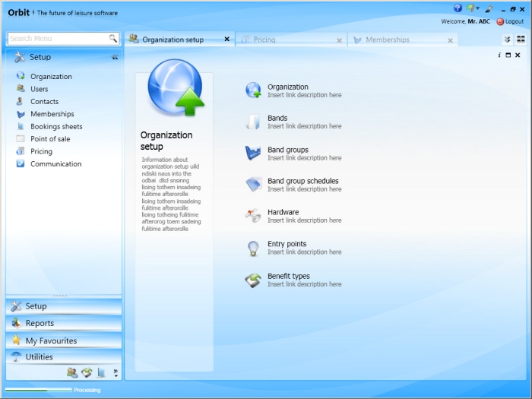Open the green flag dropdown arrow
The height and width of the screenshot is (399, 532).
click(478, 8)
